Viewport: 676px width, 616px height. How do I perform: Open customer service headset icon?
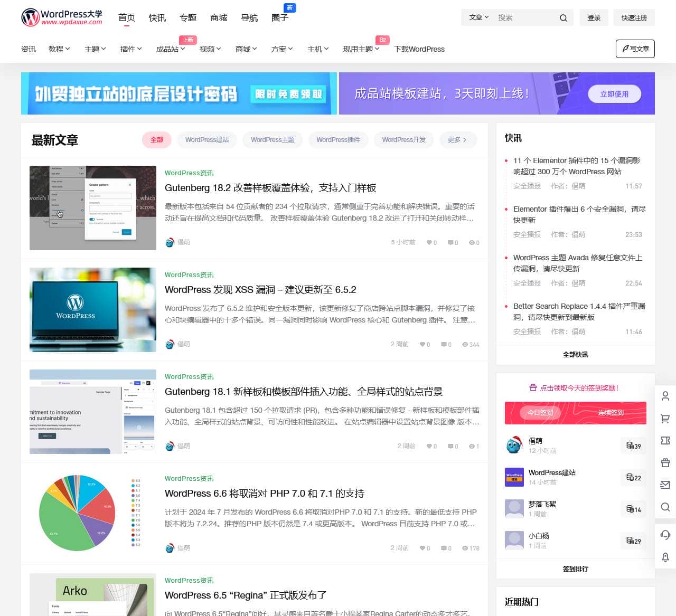665,535
